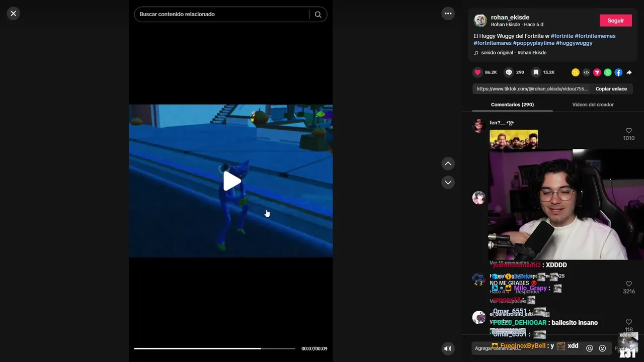The height and width of the screenshot is (362, 644).
Task: Open the #poppyplaytime hashtag
Action: point(534,43)
